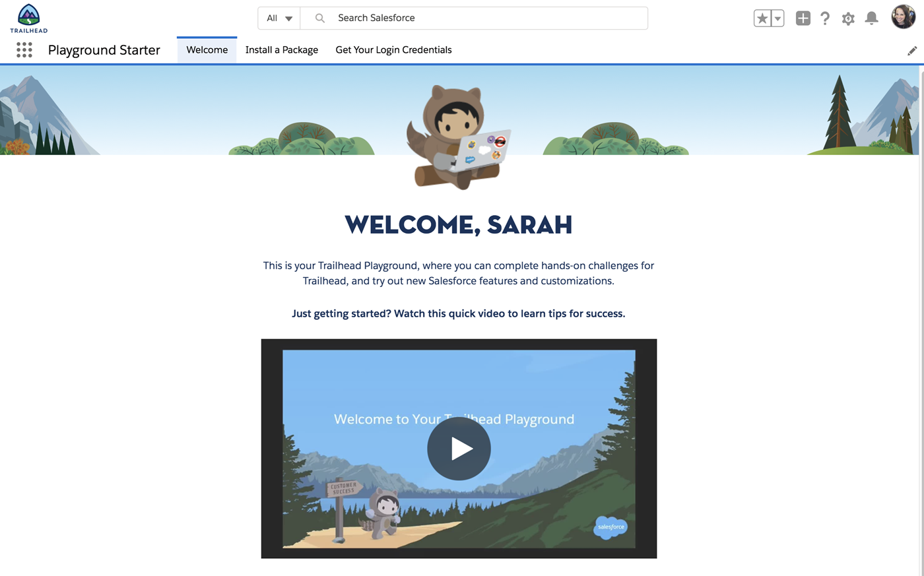Click the search magnifier icon
This screenshot has width=924, height=576.
pyautogui.click(x=319, y=18)
